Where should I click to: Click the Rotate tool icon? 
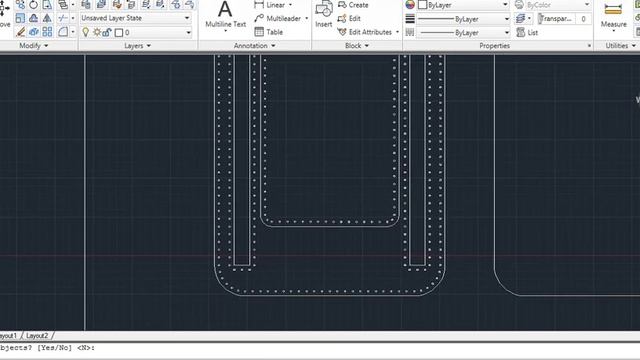pyautogui.click(x=33, y=5)
